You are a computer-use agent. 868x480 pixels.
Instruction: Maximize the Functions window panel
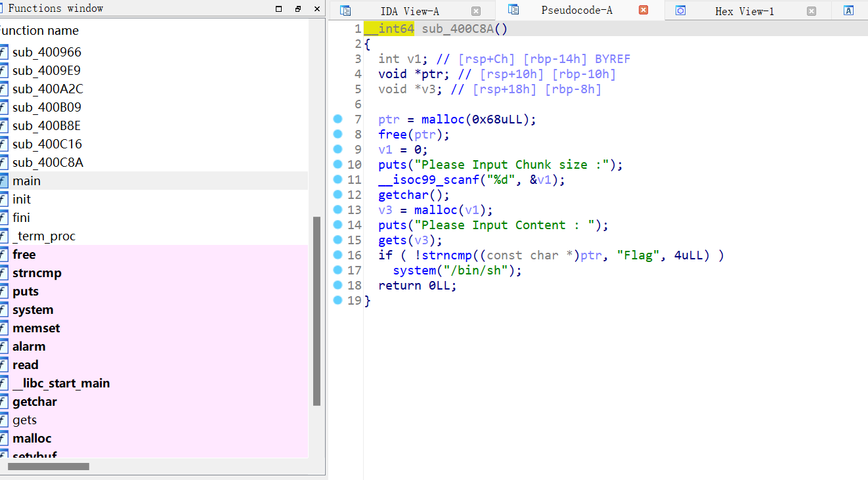[x=279, y=9]
